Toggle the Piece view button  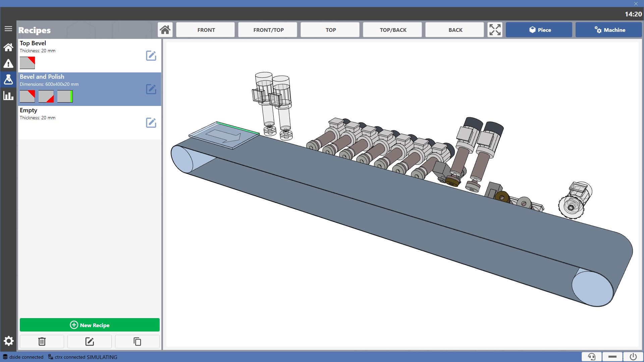[539, 30]
